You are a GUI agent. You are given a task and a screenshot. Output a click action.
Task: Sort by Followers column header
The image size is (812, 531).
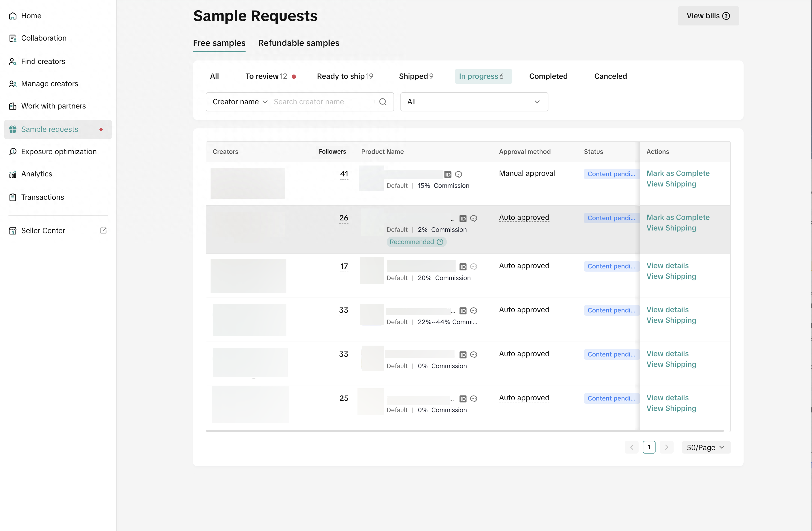click(332, 151)
